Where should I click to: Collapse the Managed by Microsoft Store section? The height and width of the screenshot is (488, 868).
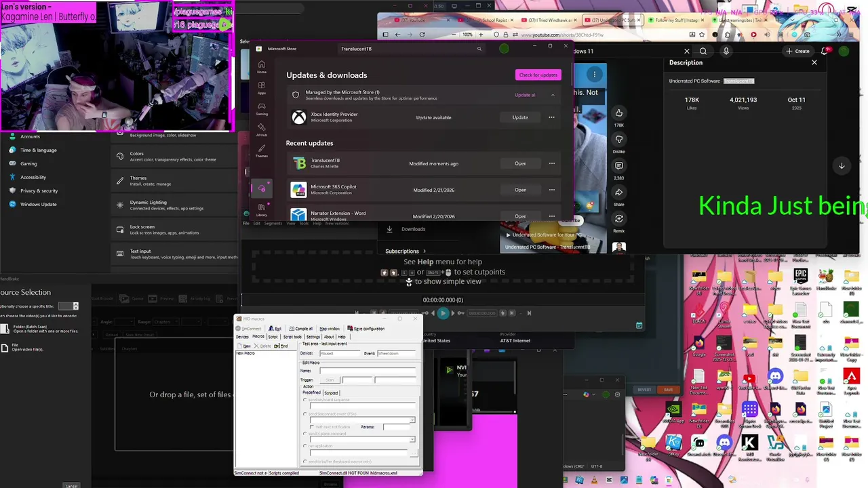tap(553, 95)
